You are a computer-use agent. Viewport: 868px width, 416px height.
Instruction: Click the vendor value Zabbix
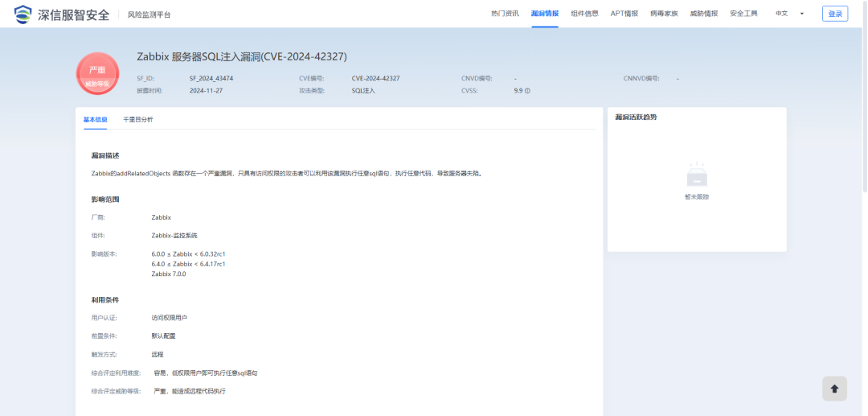point(161,218)
